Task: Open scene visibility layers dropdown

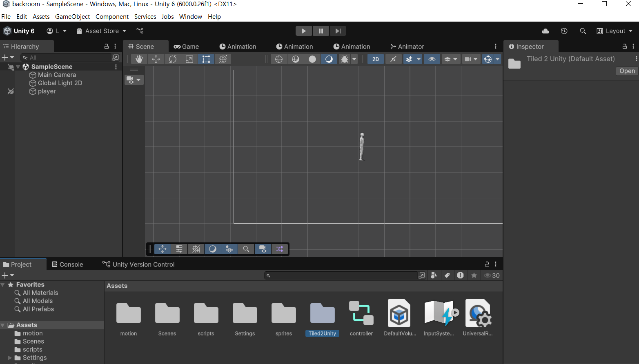Action: coord(451,59)
